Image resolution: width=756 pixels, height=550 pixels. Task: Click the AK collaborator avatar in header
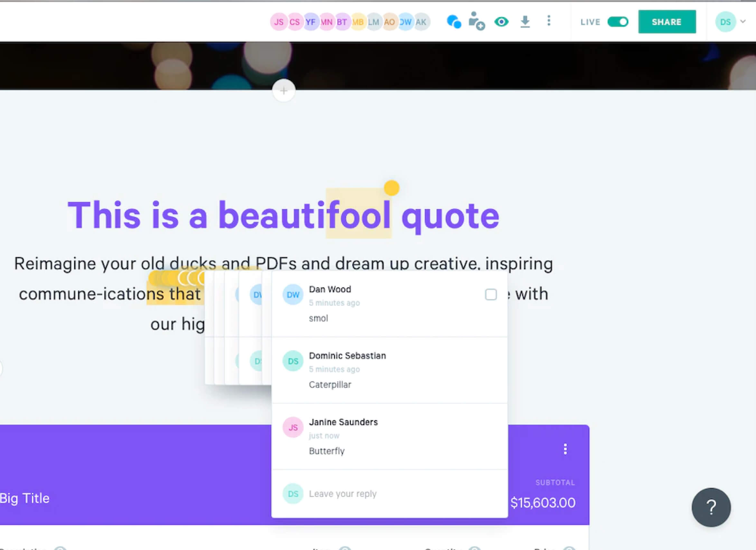point(422,22)
